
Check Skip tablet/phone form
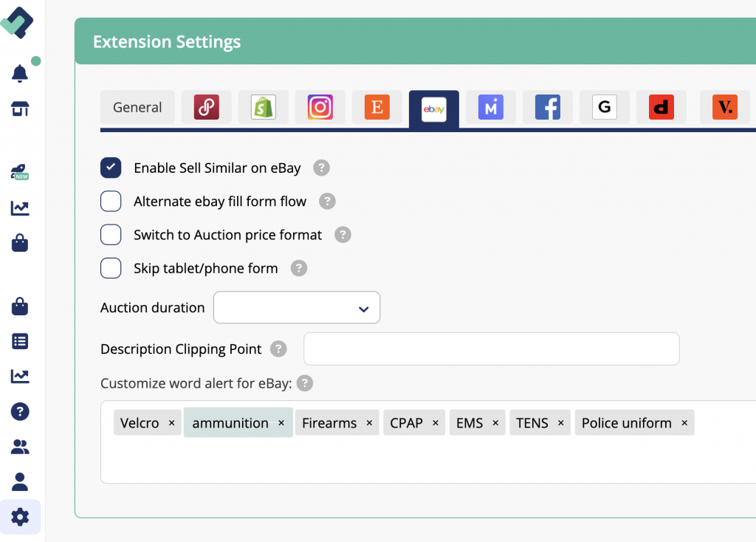(x=111, y=268)
